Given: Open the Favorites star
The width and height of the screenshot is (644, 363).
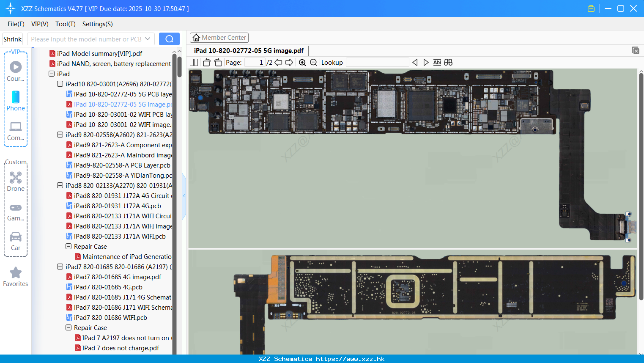Looking at the screenshot, I should (16, 272).
